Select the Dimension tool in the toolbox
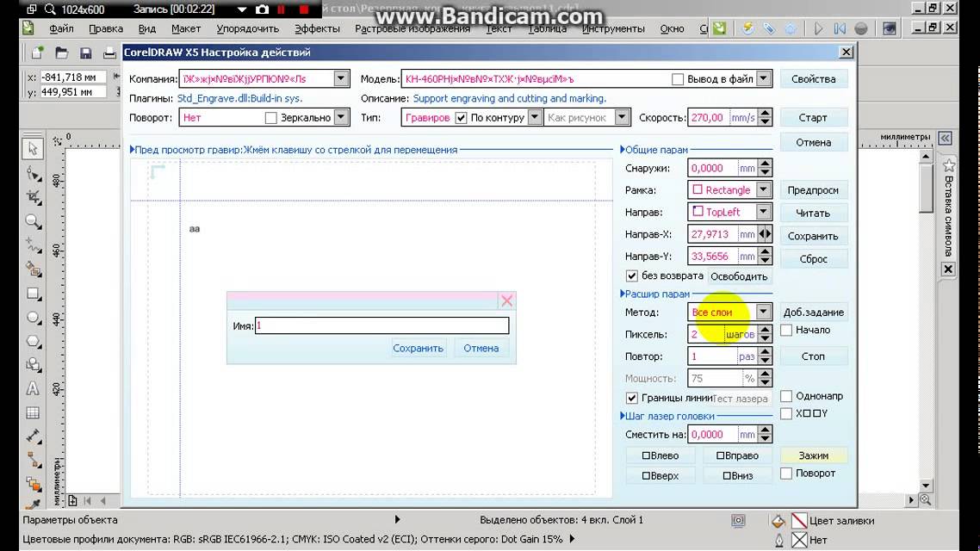980x551 pixels. pyautogui.click(x=33, y=436)
